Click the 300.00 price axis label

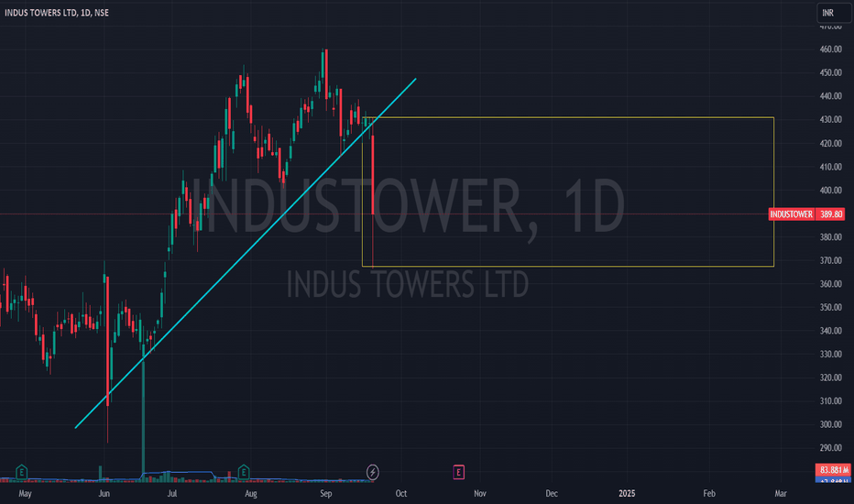pos(830,424)
